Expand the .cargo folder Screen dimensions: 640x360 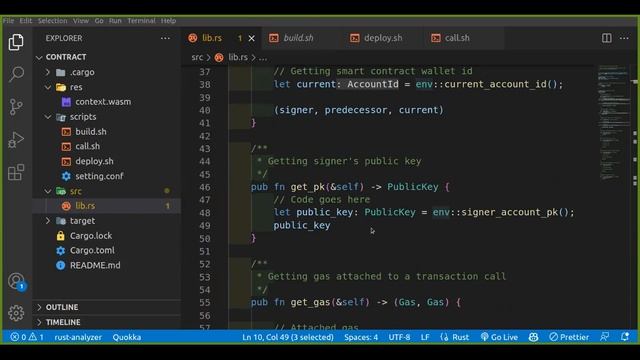82,72
